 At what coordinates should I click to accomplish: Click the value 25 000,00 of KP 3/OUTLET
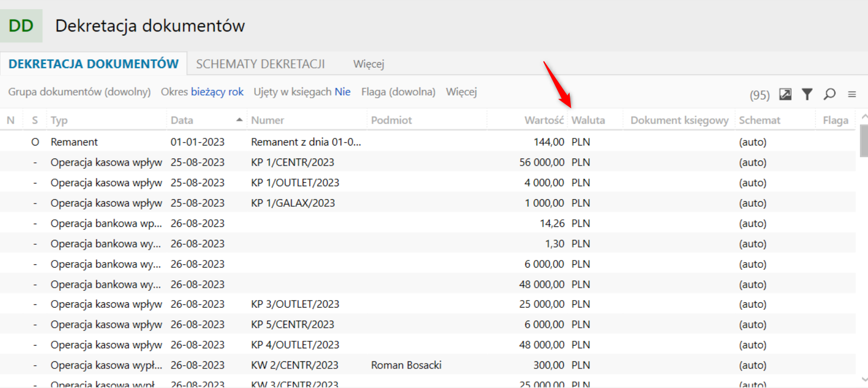click(542, 304)
